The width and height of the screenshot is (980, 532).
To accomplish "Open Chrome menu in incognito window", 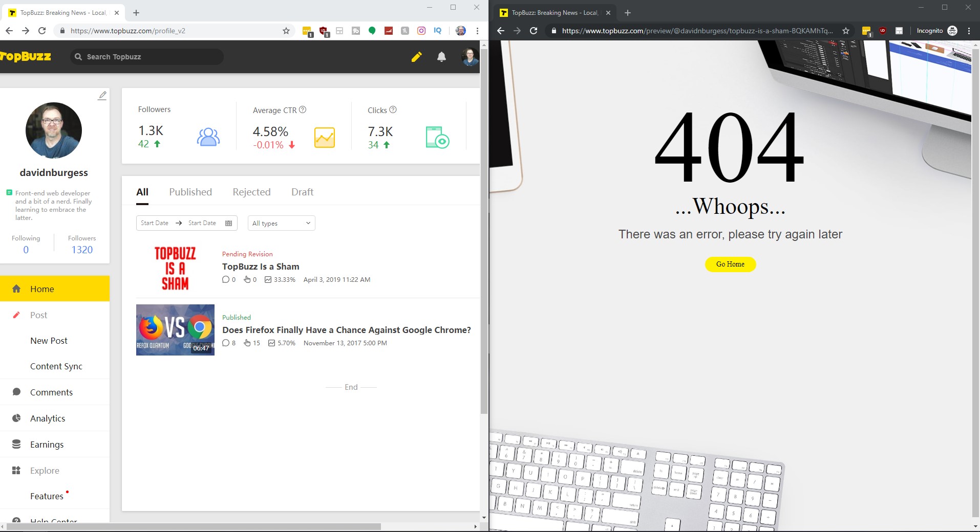I will pyautogui.click(x=969, y=31).
